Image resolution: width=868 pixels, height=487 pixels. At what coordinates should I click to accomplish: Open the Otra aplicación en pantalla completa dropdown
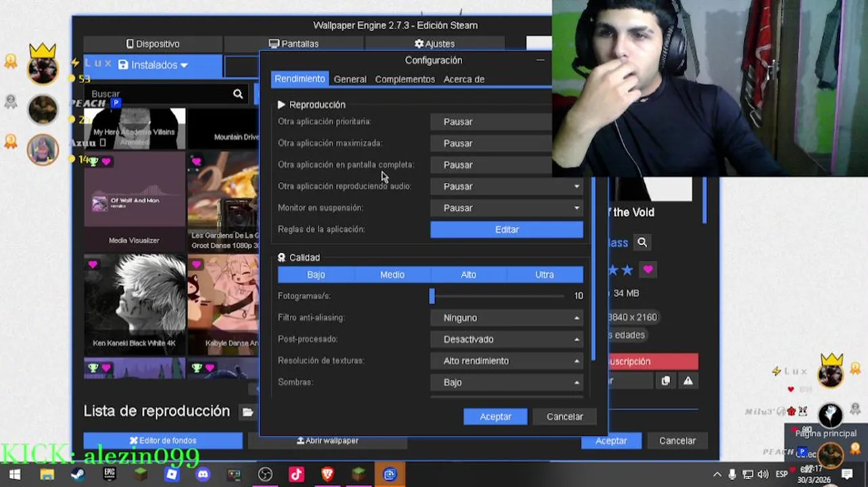coord(492,165)
